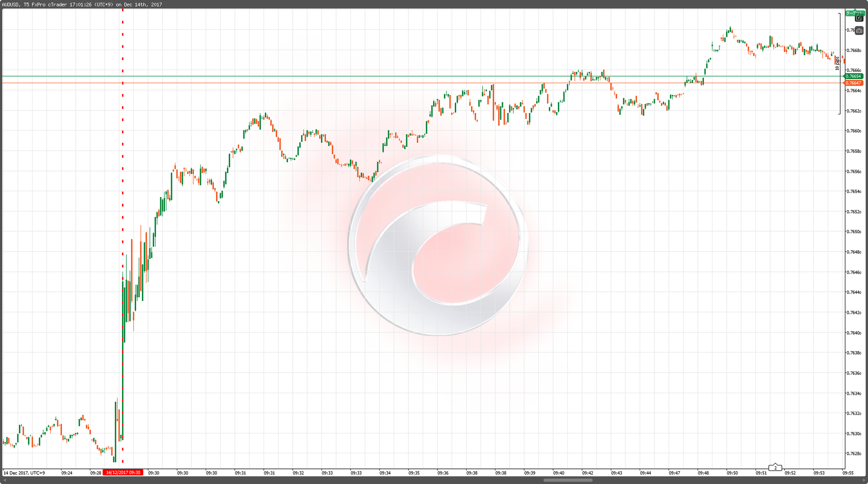868x484 pixels.
Task: Select the green 0.76654 price label
Action: point(854,76)
